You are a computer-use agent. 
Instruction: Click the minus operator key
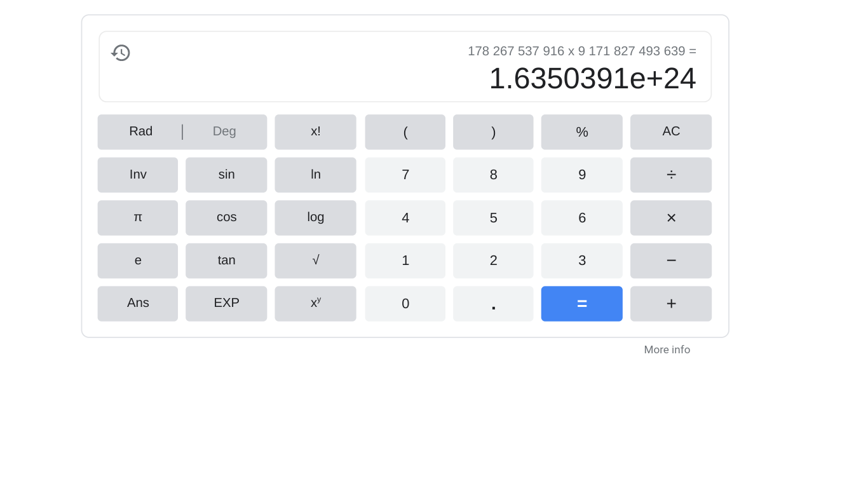(x=671, y=261)
